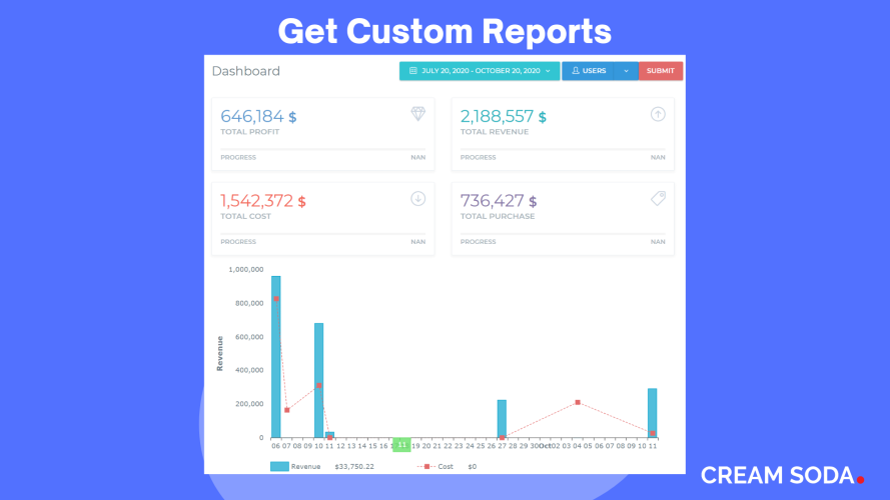The height and width of the screenshot is (500, 890).
Task: Select the 646,184 $ total profit value
Action: click(258, 116)
